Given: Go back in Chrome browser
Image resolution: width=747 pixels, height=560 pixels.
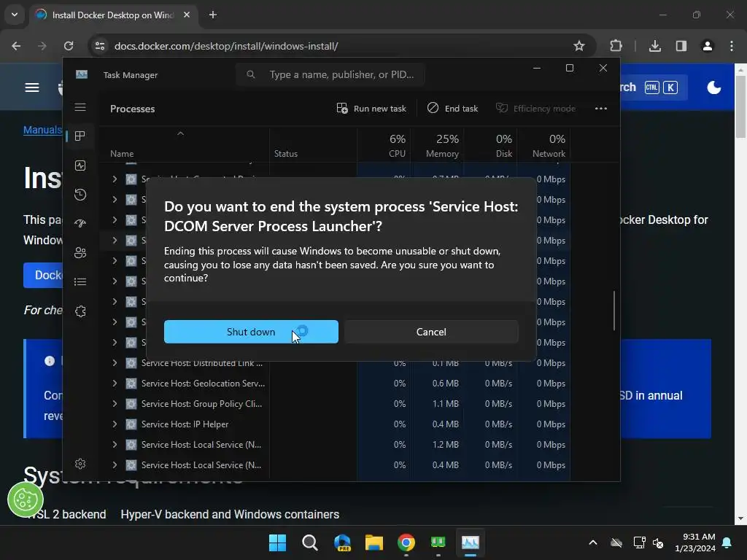Looking at the screenshot, I should tap(16, 46).
